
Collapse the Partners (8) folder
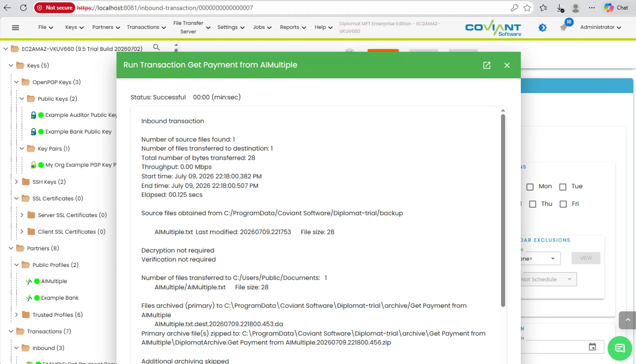point(11,248)
